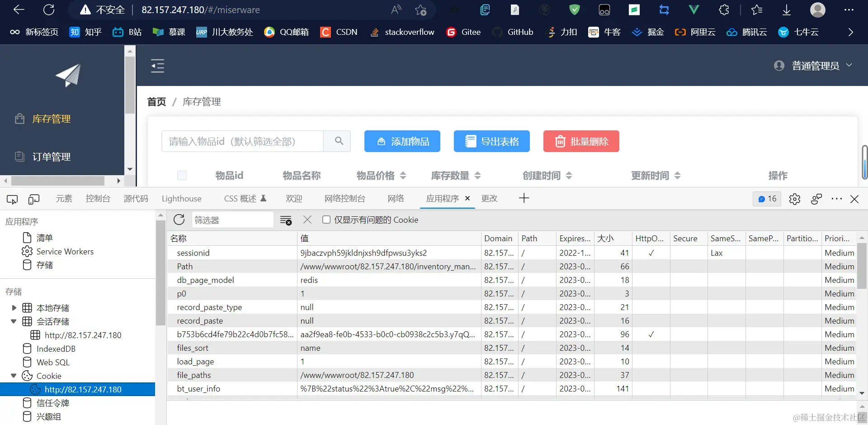The image size is (868, 425).
Task: Click the sidebar horizontal scrollbar thumb
Action: (x=58, y=181)
